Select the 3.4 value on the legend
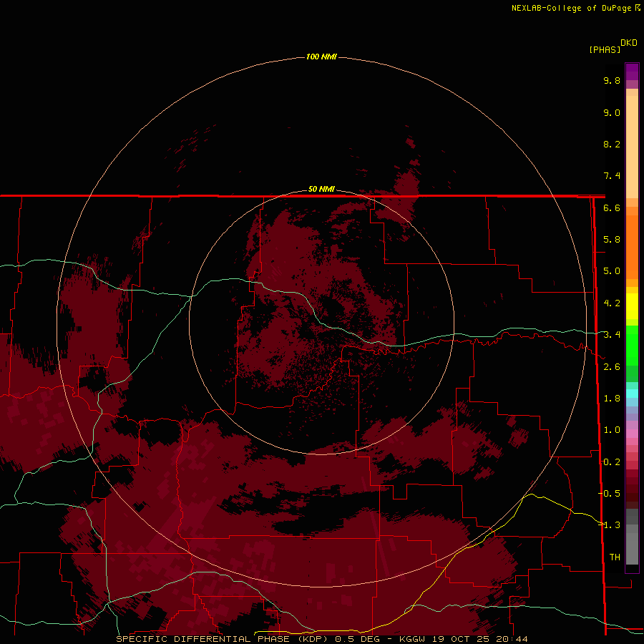644x644 pixels. coord(612,335)
